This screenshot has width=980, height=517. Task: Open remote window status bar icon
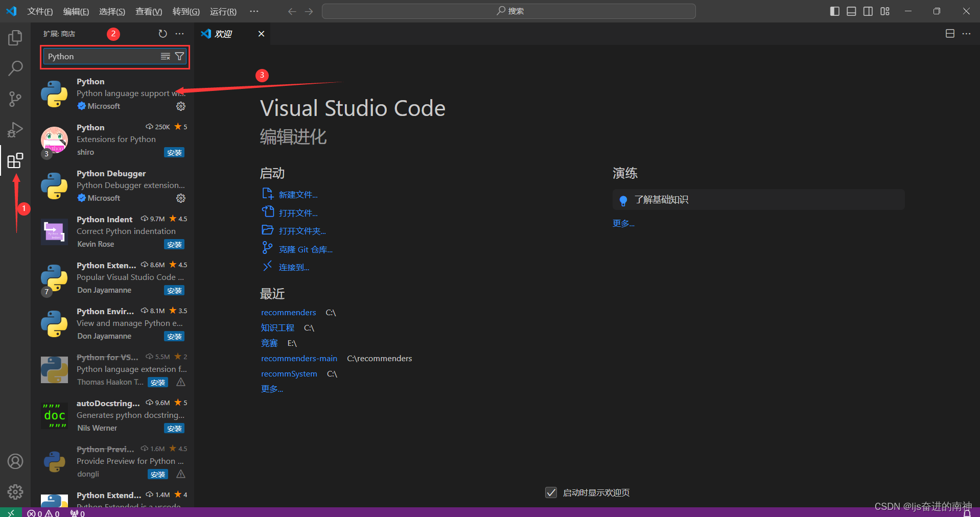pyautogui.click(x=11, y=512)
